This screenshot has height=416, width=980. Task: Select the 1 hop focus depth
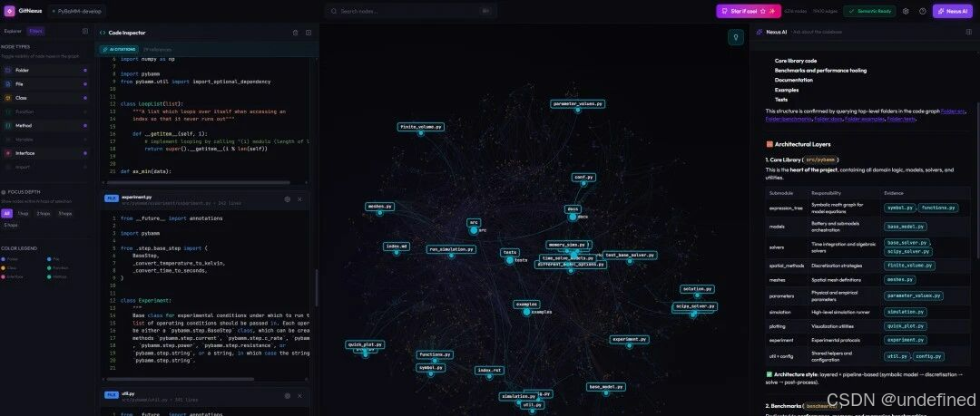[23, 214]
